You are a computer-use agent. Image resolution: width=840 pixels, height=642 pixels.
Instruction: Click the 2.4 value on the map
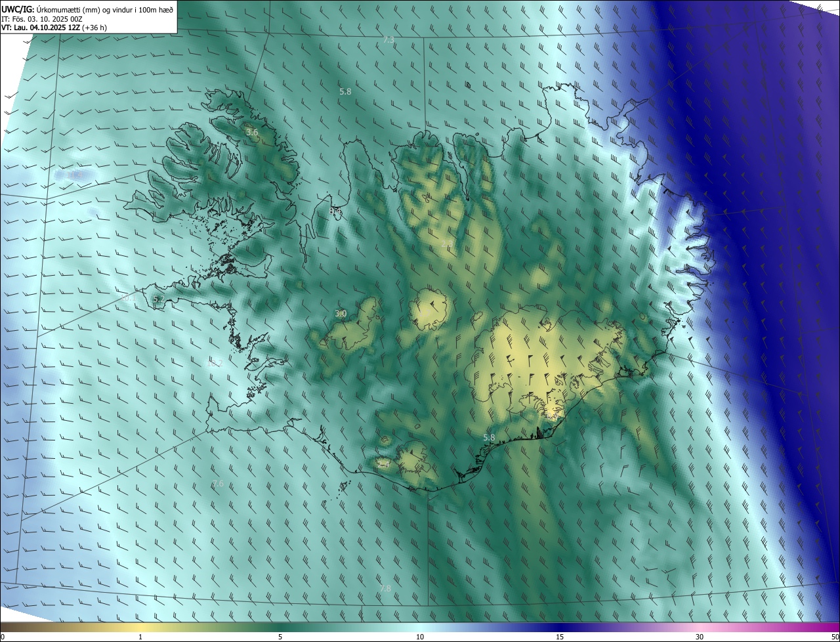[385, 465]
